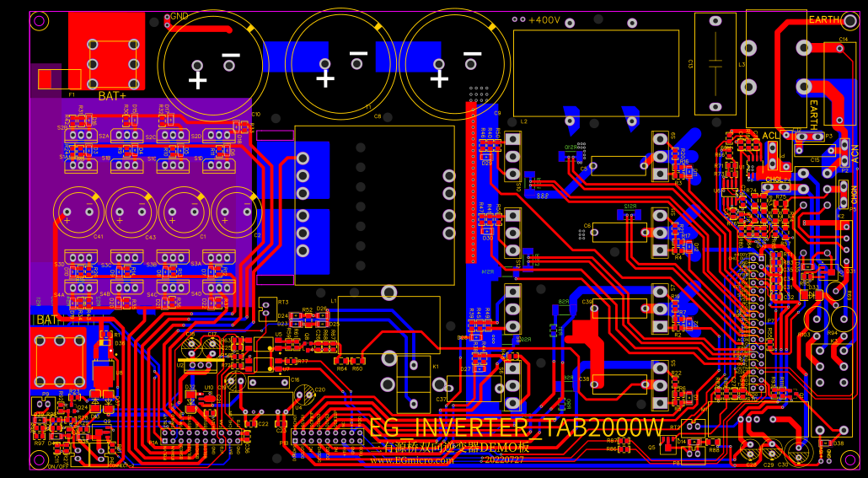Click the K1 relay designator

point(436,367)
